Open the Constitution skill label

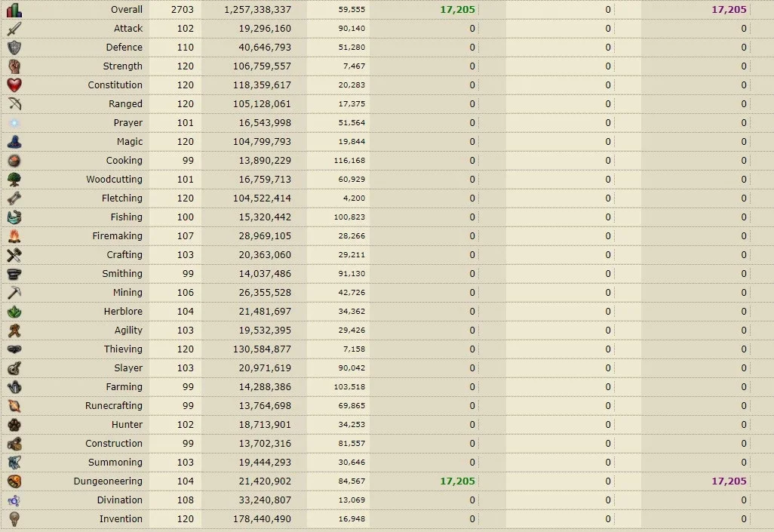[x=115, y=85]
